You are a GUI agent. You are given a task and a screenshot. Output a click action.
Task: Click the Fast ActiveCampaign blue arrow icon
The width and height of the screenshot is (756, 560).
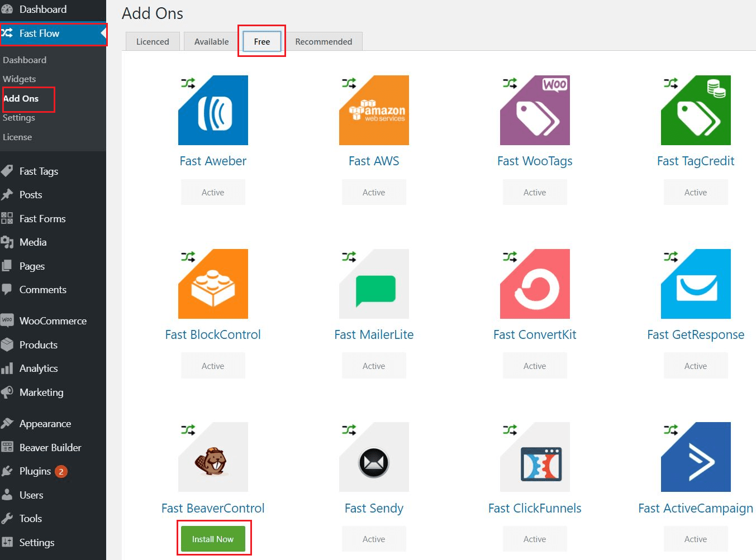click(696, 457)
